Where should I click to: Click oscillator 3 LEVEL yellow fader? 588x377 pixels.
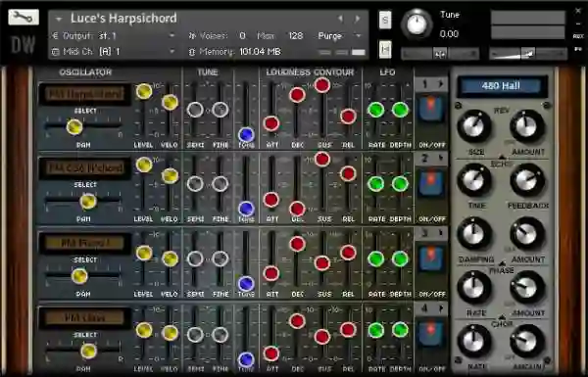pyautogui.click(x=144, y=253)
